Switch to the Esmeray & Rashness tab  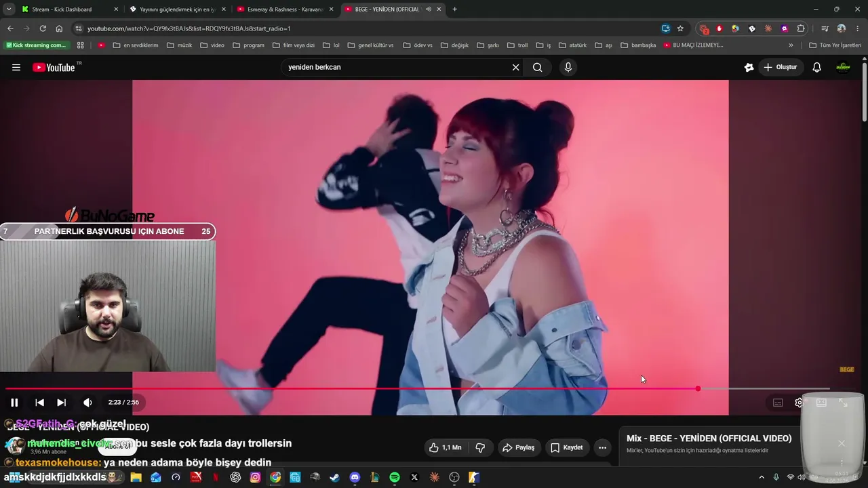[285, 9]
